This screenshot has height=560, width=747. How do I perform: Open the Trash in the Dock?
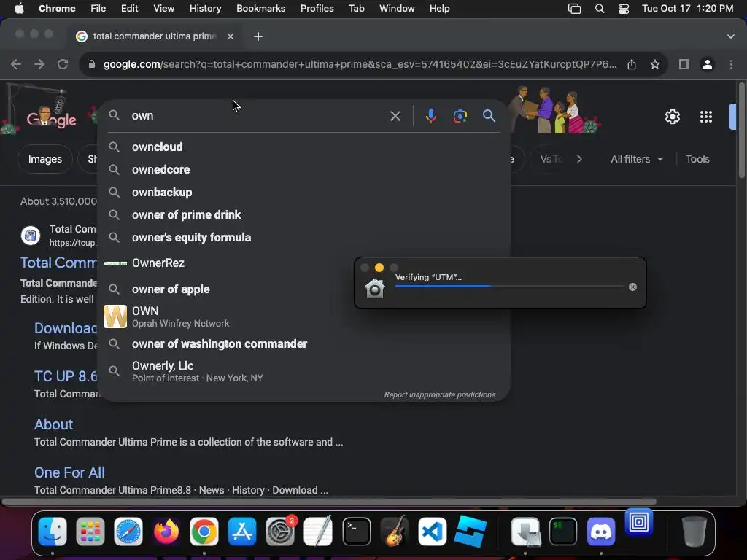[x=694, y=532]
